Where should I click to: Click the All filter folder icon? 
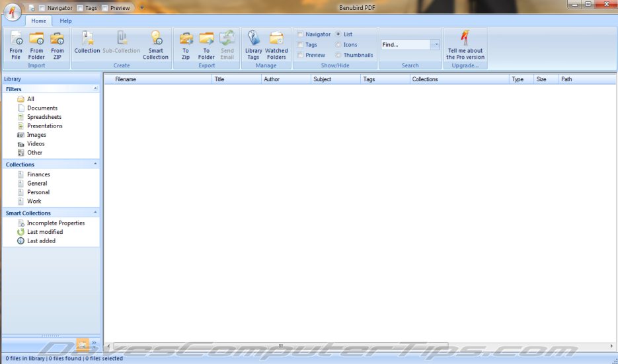pos(20,99)
